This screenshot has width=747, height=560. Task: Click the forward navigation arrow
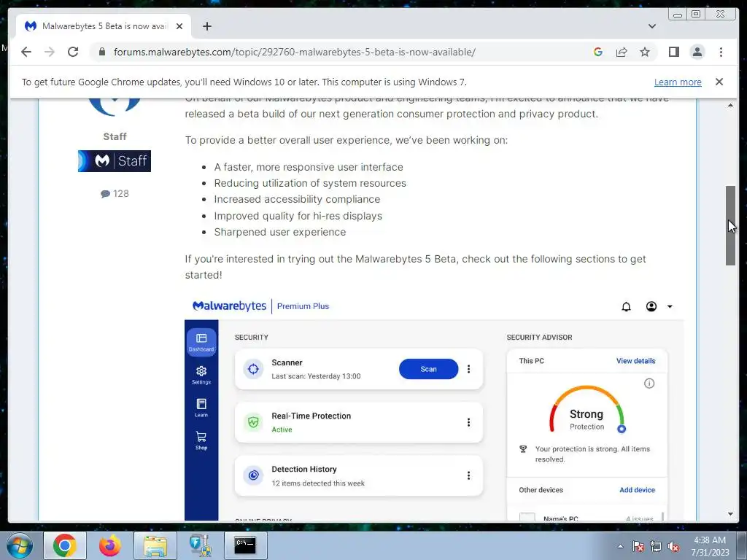pos(50,52)
